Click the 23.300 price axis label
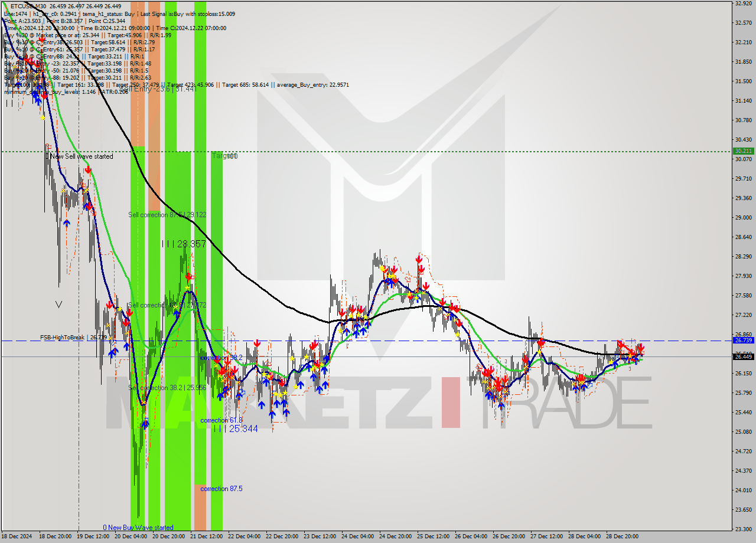Image resolution: width=756 pixels, height=543 pixels. point(743,529)
